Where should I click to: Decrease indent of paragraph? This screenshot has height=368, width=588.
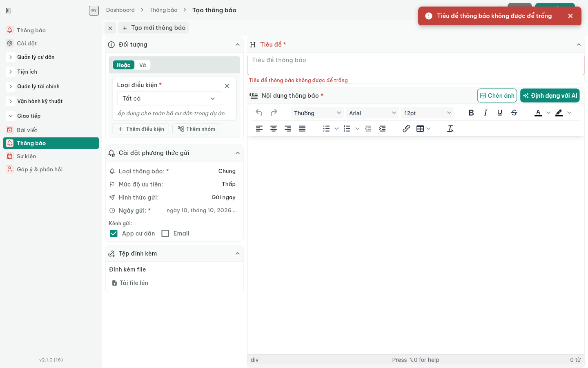pyautogui.click(x=368, y=129)
